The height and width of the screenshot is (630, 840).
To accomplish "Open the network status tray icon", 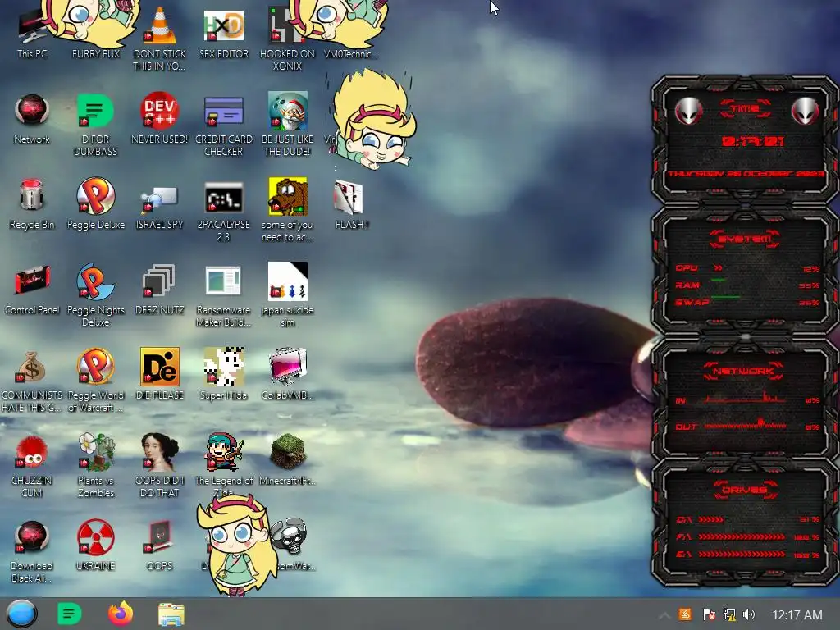I will pos(729,614).
